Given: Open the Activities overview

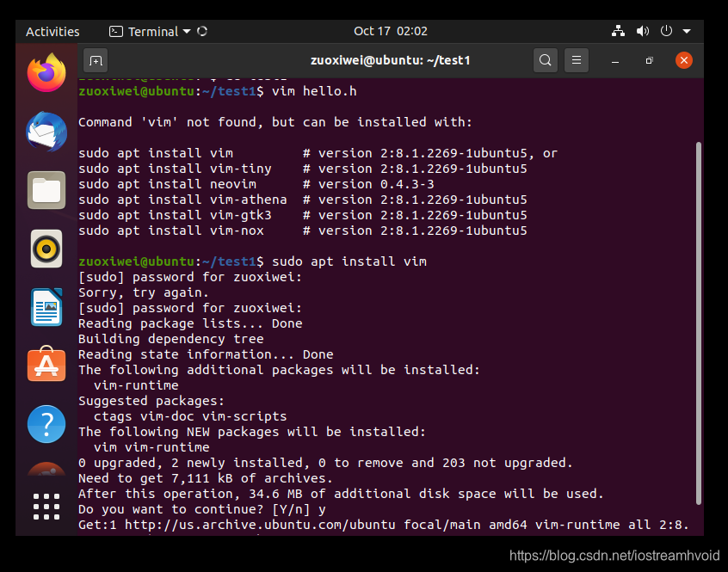Looking at the screenshot, I should point(52,32).
